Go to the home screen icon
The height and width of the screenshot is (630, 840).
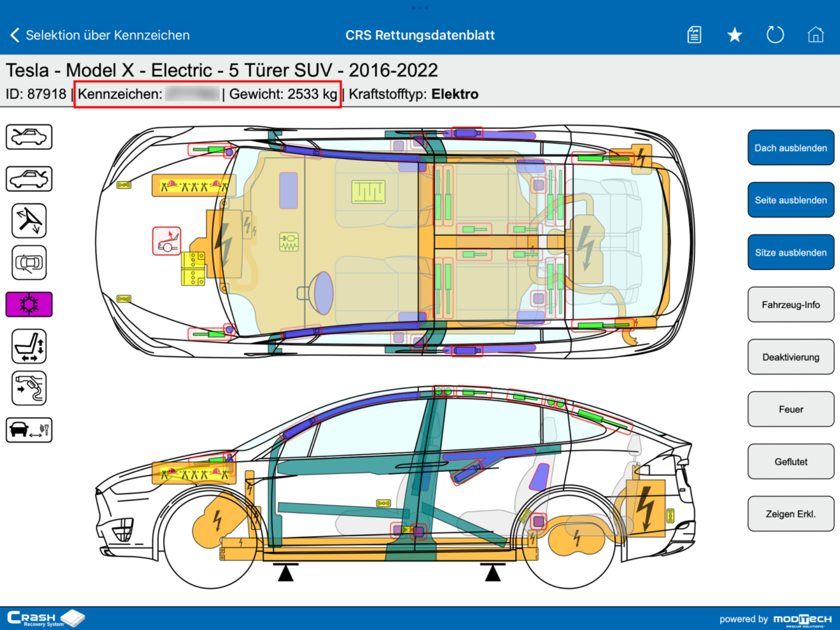coord(815,35)
